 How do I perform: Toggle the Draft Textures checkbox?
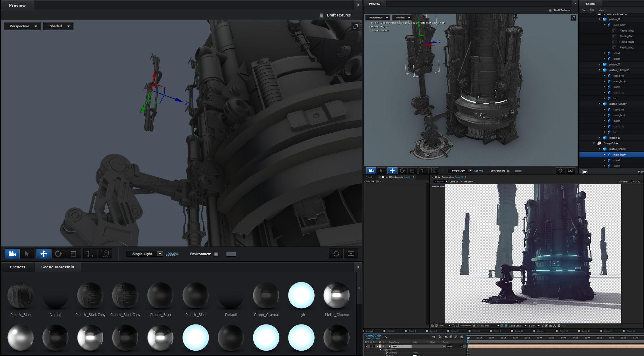pos(321,15)
